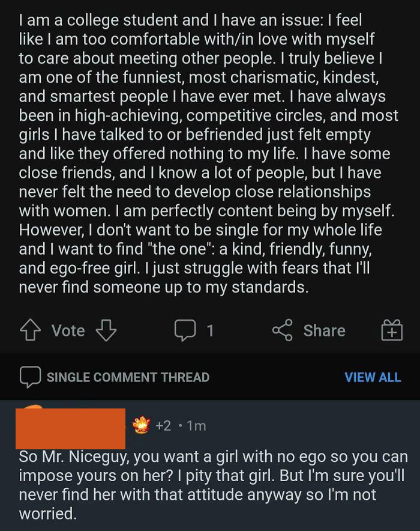The height and width of the screenshot is (531, 420).
Task: Open the redacted orange username block
Action: click(x=72, y=428)
